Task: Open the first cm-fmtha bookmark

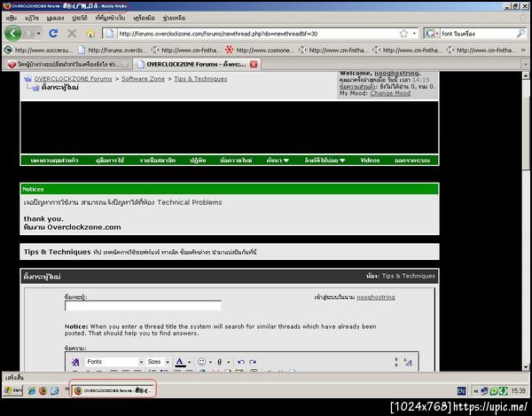Action: tap(186, 51)
